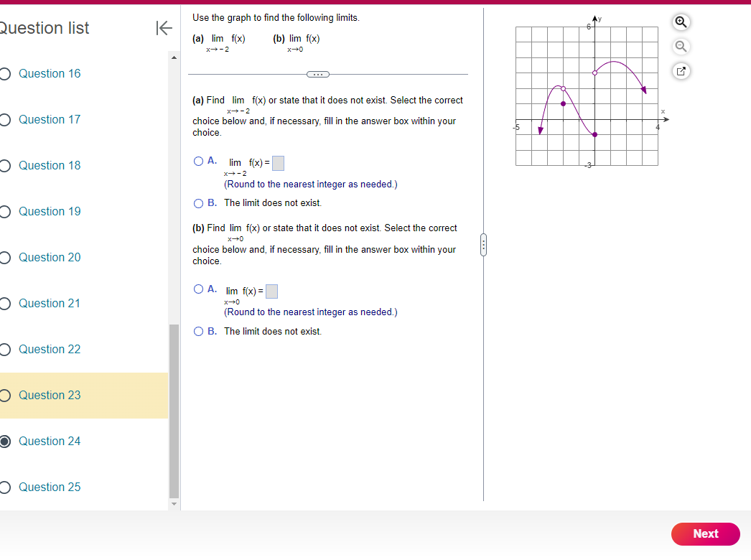Go to Question 23
Image resolution: width=751 pixels, height=560 pixels.
point(50,395)
